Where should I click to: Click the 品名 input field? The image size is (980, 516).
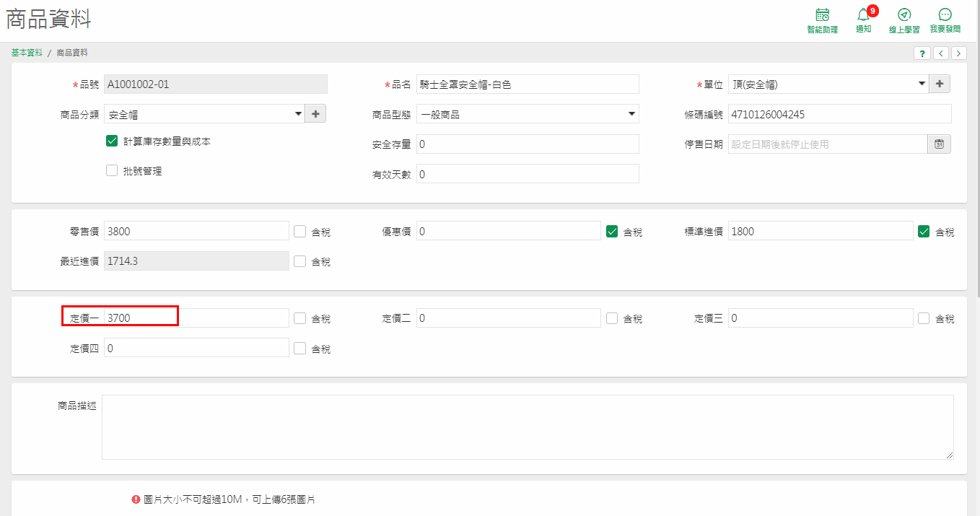[528, 84]
